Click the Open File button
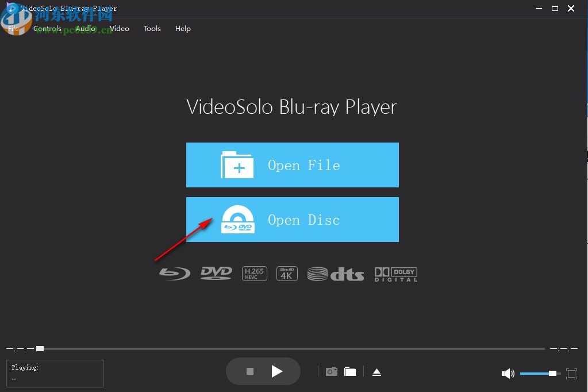Screen dimensions: 588x392 coord(292,165)
